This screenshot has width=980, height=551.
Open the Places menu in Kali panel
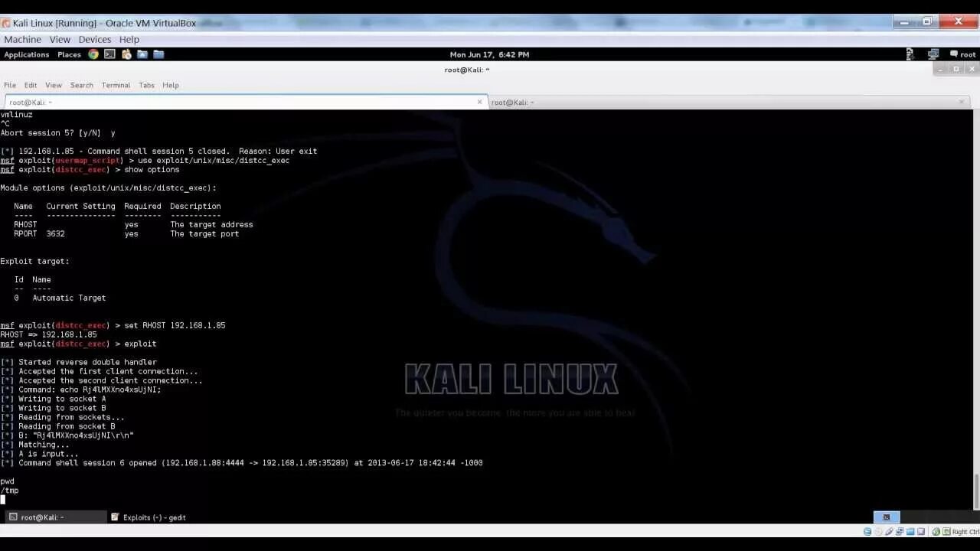pyautogui.click(x=69, y=54)
